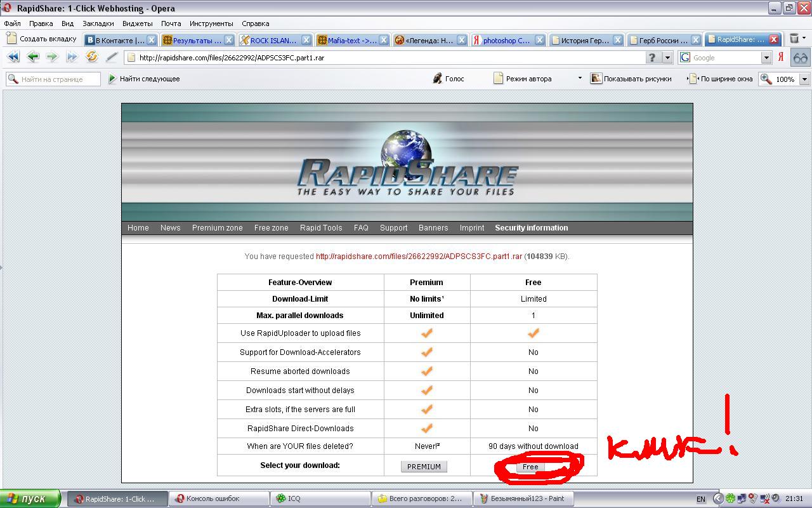The image size is (812, 508).
Task: Go back using the green back arrow
Action: [33, 57]
